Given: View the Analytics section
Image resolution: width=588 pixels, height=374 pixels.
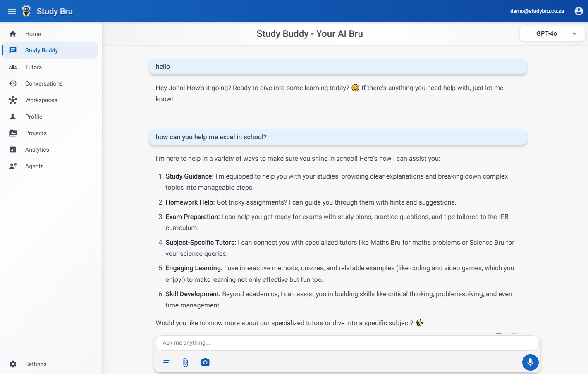Looking at the screenshot, I should 37,150.
